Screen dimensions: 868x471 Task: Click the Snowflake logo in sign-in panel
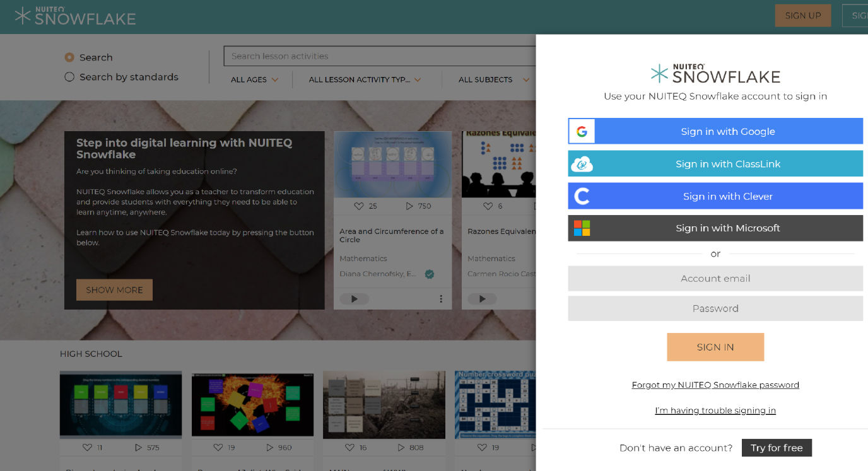[x=715, y=74]
